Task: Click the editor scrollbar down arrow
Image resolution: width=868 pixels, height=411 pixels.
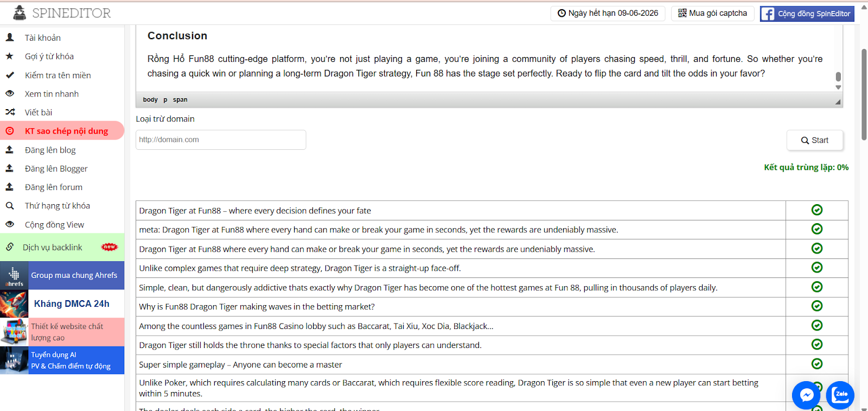Action: click(838, 87)
